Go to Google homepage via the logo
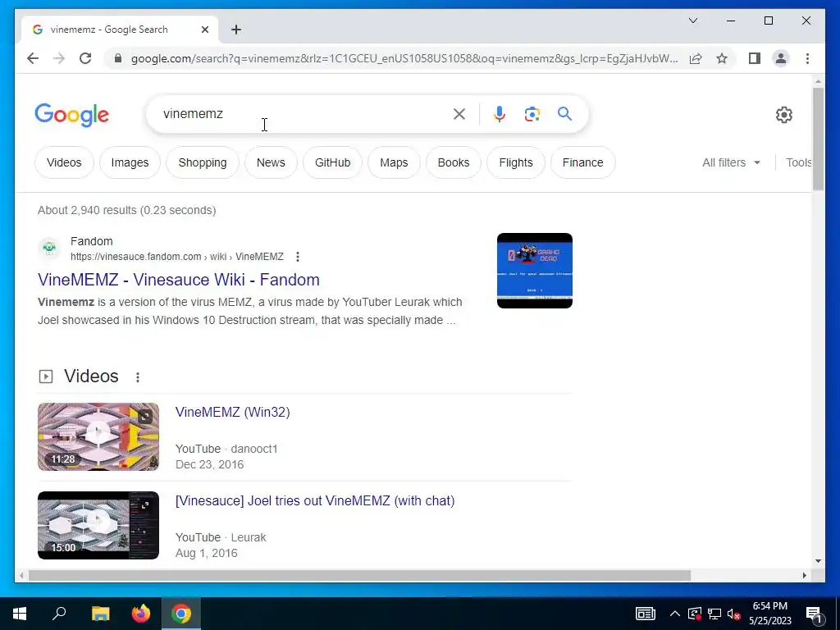The height and width of the screenshot is (630, 840). pos(72,115)
